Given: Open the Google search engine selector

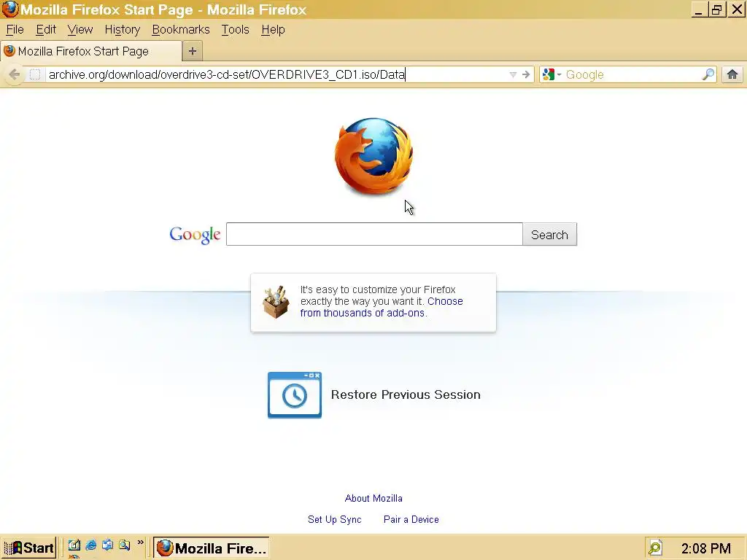Looking at the screenshot, I should [x=551, y=74].
